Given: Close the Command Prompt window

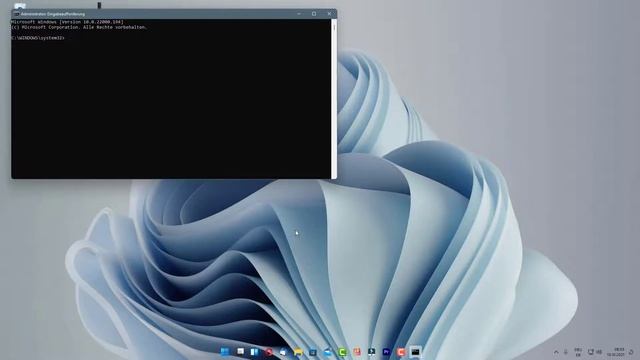Looking at the screenshot, I should pos(329,13).
